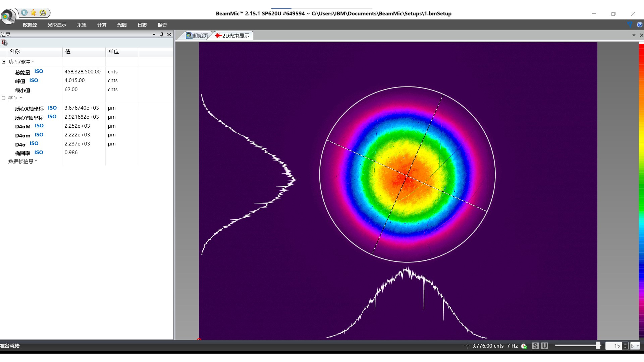
Task: Pin the results panel
Action: pos(161,35)
